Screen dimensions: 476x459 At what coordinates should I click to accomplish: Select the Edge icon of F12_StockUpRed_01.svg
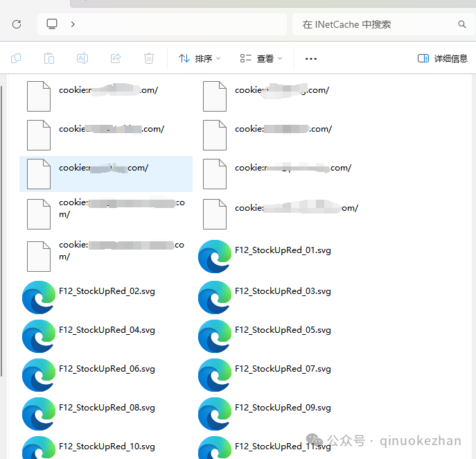215,257
